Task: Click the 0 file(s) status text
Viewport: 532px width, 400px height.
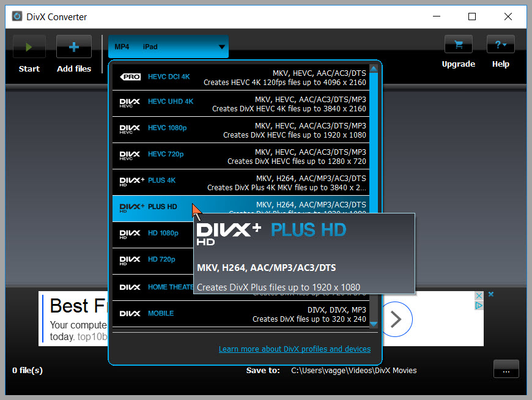Action: [x=28, y=370]
